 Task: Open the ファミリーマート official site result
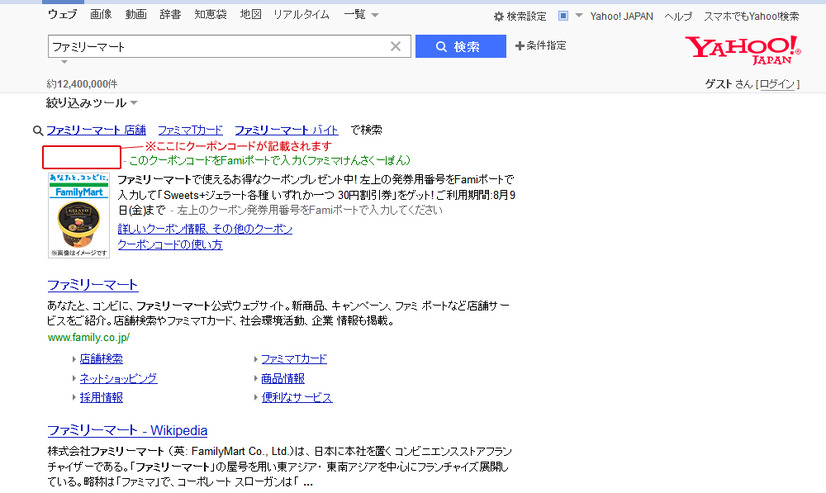(x=93, y=285)
